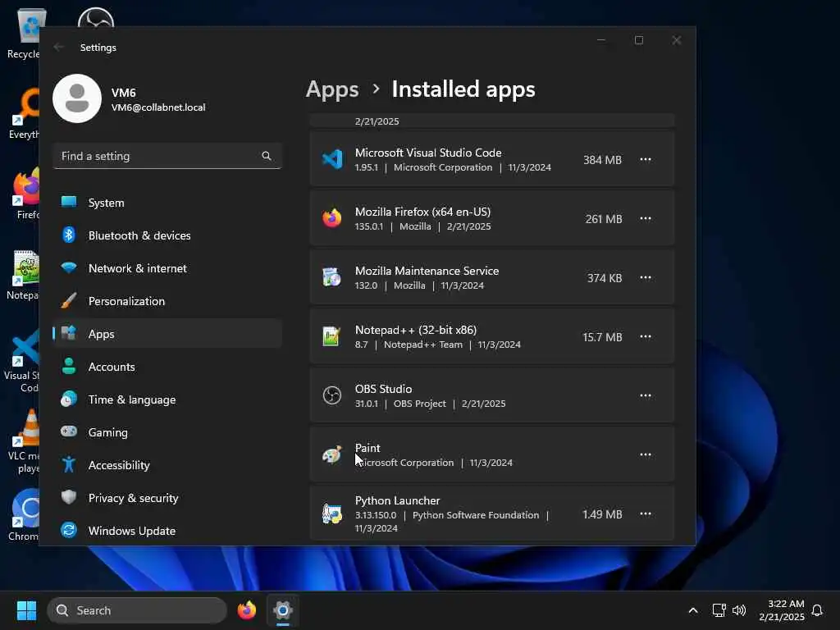Select the Apps settings category
The image size is (840, 630).
[x=167, y=334]
